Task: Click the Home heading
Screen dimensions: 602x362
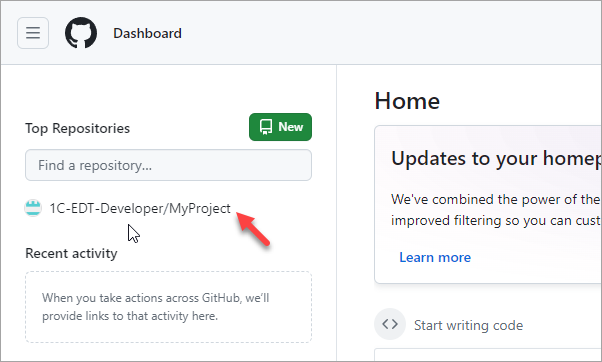Action: tap(407, 101)
